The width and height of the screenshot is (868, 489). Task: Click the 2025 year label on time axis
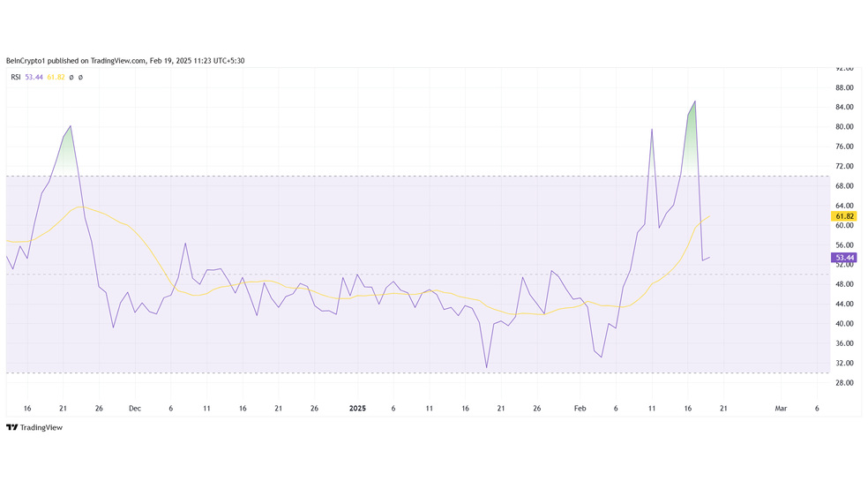point(357,409)
